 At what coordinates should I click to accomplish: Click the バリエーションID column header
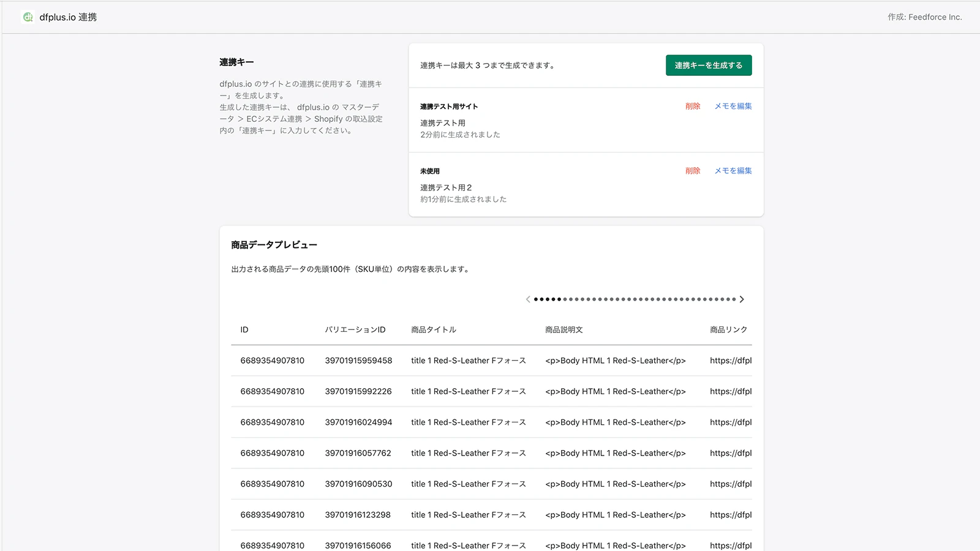(355, 329)
